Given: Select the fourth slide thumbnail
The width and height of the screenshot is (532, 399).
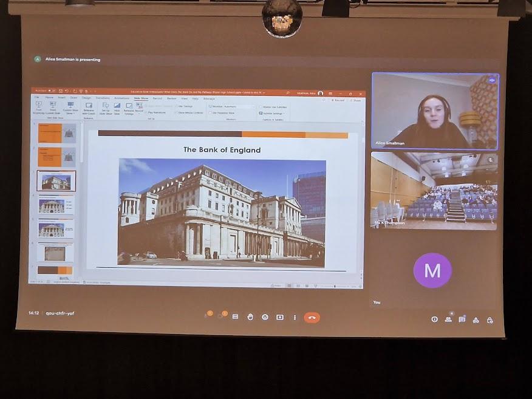Looking at the screenshot, I should point(56,205).
